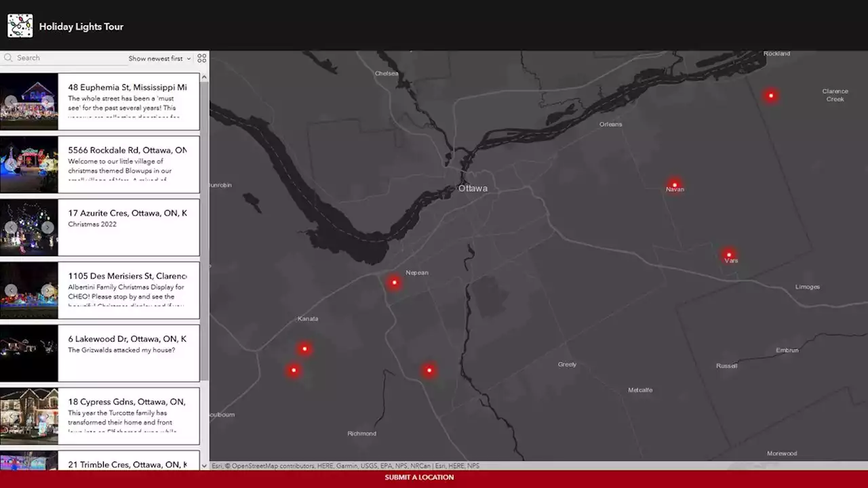Open the 21 Trimble Cres listing card
The width and height of the screenshot is (868, 488).
pos(100,460)
